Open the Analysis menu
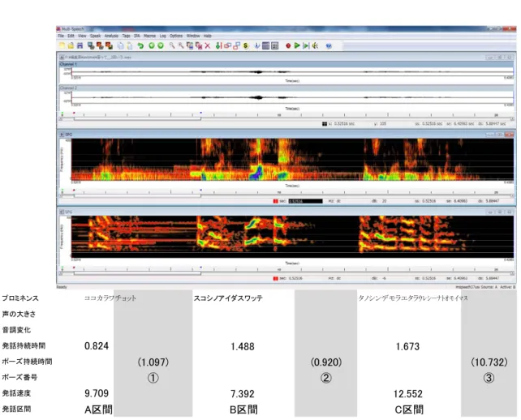 point(111,36)
